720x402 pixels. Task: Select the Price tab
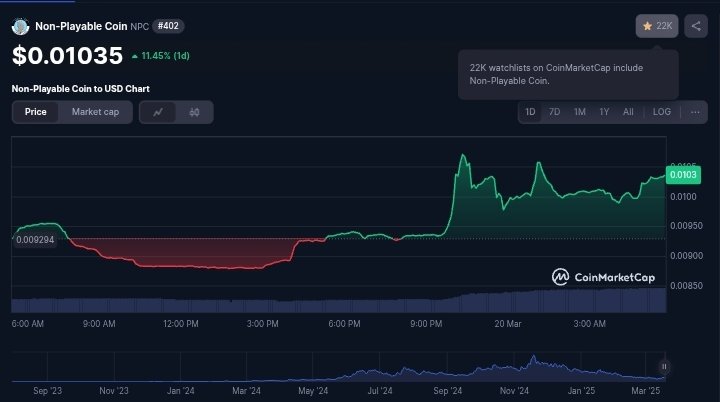coord(35,112)
